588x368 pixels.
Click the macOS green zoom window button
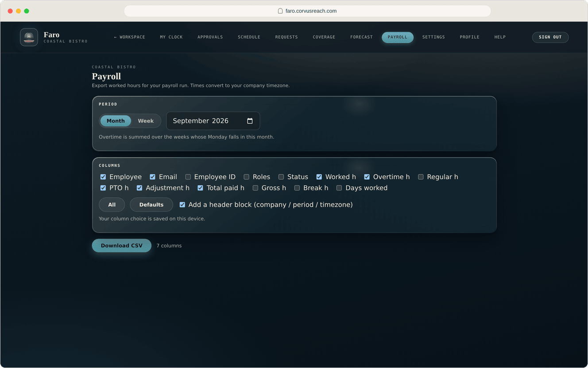coord(27,11)
